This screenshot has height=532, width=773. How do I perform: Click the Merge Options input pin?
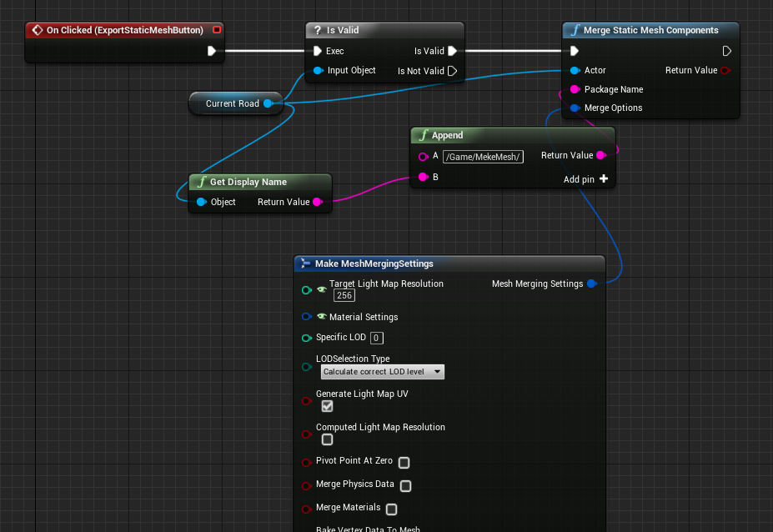point(575,108)
